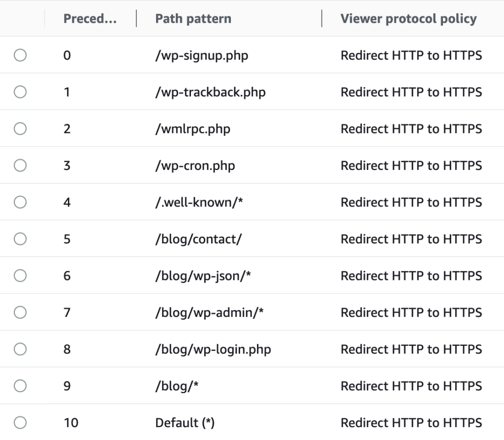Click the /.well-known/* path pattern cell
Viewport: 504px width, 440px height.
click(199, 202)
